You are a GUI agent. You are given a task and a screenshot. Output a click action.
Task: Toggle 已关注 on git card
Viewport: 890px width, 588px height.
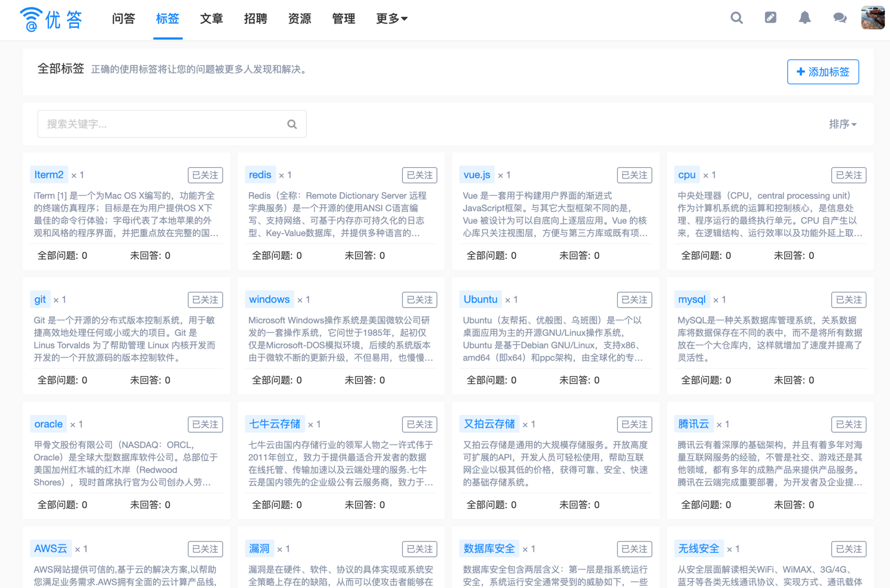[x=205, y=300]
